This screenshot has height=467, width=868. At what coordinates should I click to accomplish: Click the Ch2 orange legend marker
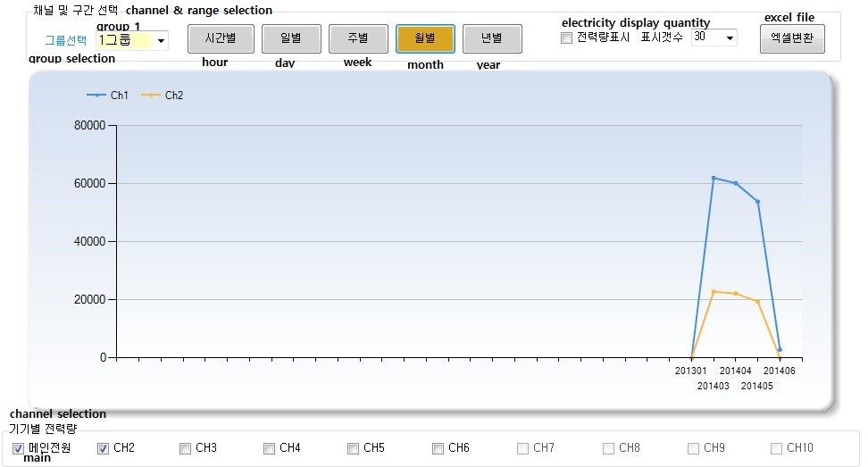(x=151, y=95)
